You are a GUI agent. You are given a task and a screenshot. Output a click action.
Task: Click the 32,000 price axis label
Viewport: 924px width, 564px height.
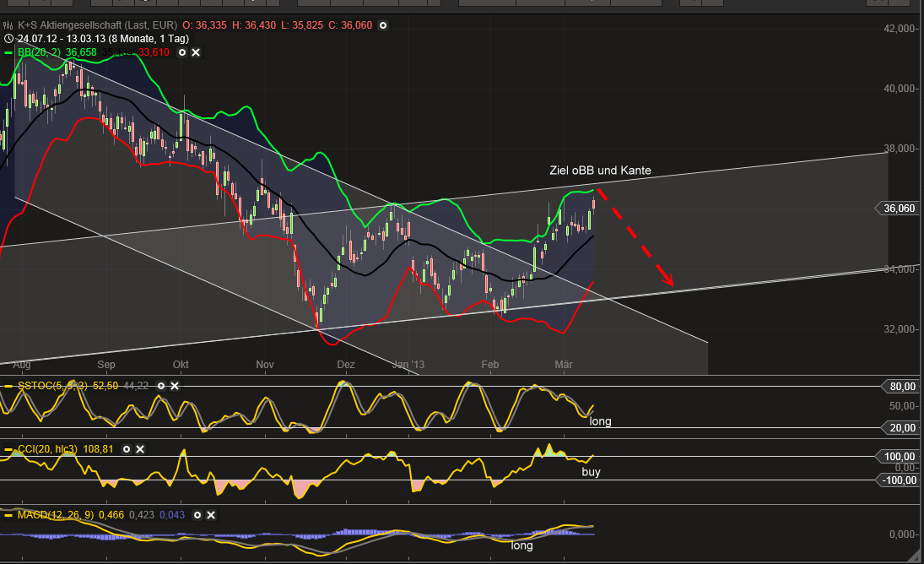point(900,329)
